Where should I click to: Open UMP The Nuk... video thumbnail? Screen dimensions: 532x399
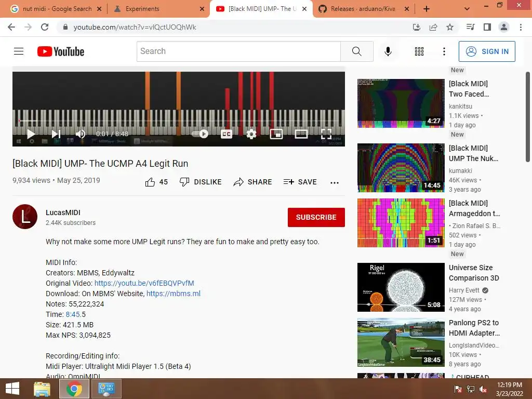click(401, 168)
